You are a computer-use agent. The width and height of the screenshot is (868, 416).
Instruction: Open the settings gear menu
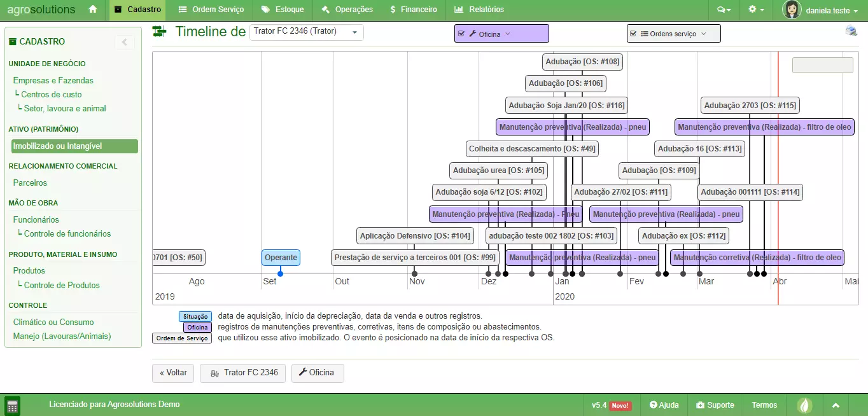[x=756, y=10]
